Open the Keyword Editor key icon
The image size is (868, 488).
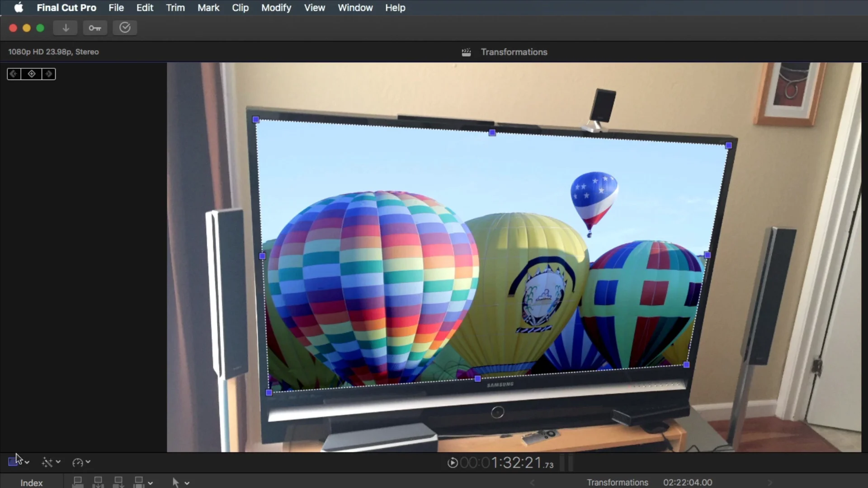(x=94, y=28)
